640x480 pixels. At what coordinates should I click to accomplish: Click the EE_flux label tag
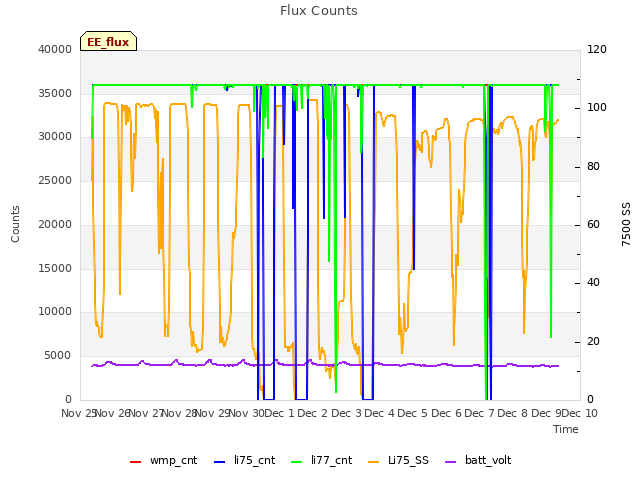click(x=108, y=41)
